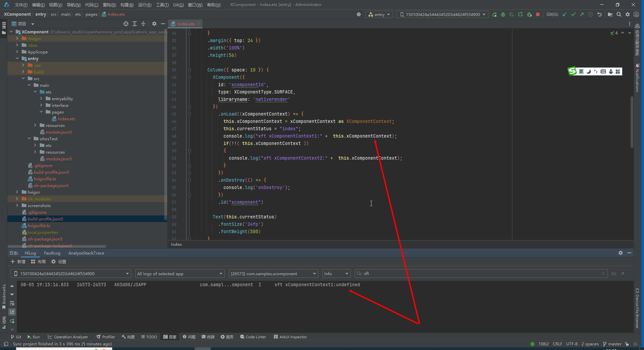Open the Info log level dropdown
Viewport: 644px width, 350px height.
336,274
